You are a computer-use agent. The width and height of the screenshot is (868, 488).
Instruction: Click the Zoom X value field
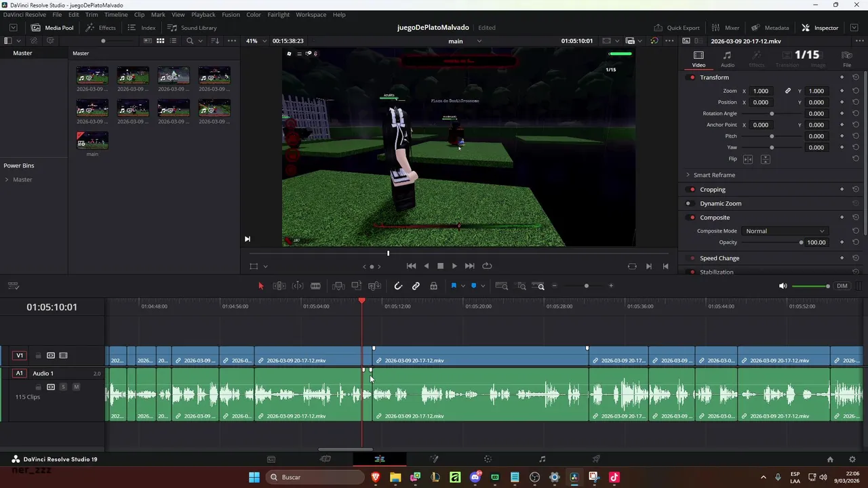click(x=761, y=91)
